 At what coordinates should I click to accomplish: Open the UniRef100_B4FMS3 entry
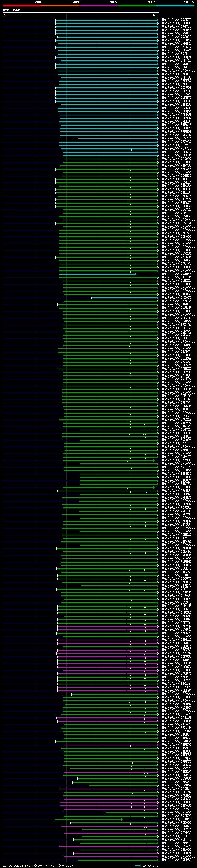[177, 294]
